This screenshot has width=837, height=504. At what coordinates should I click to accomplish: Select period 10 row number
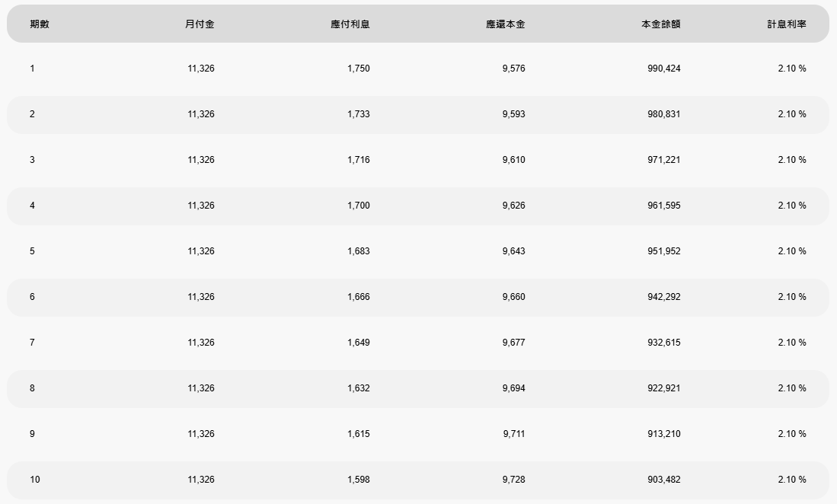(35, 480)
